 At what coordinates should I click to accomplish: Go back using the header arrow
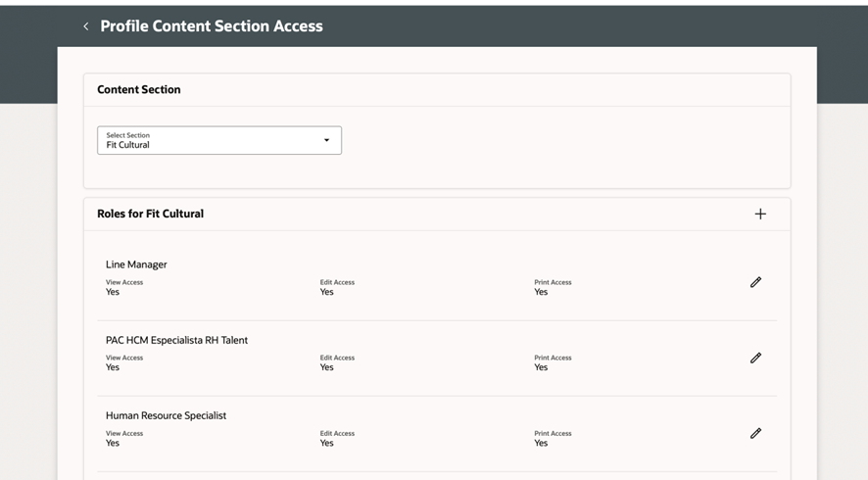coord(86,26)
